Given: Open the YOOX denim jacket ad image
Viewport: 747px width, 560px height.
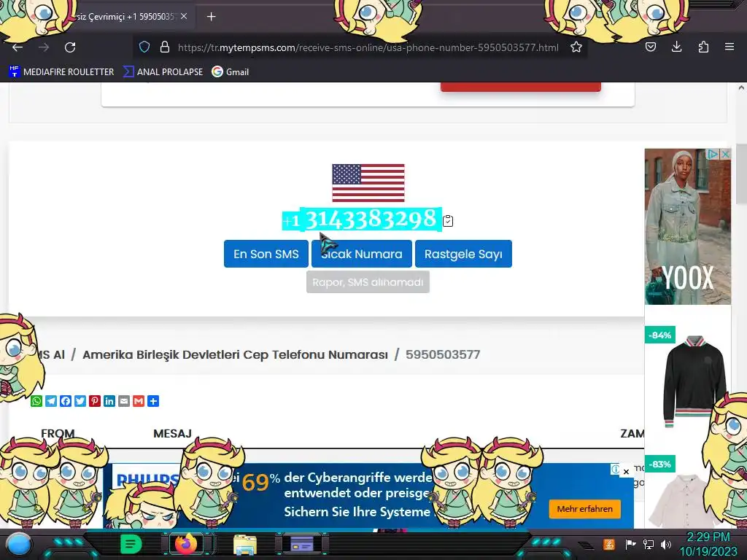Looking at the screenshot, I should coord(687,227).
